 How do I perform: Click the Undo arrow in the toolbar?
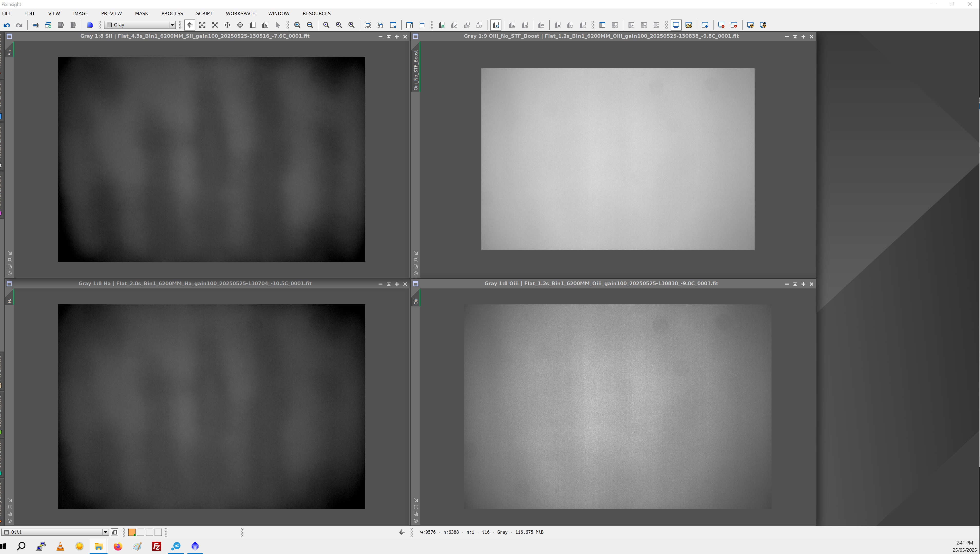tap(6, 25)
